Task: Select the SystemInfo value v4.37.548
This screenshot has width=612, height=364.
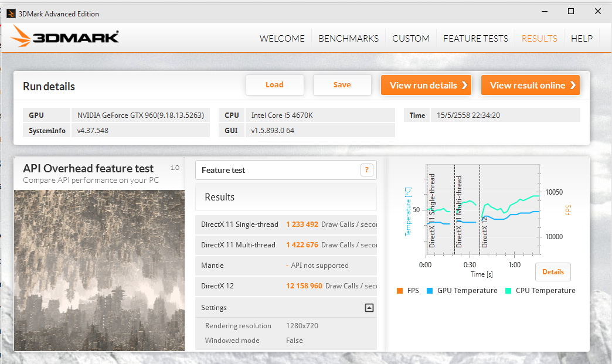Action: pos(141,130)
